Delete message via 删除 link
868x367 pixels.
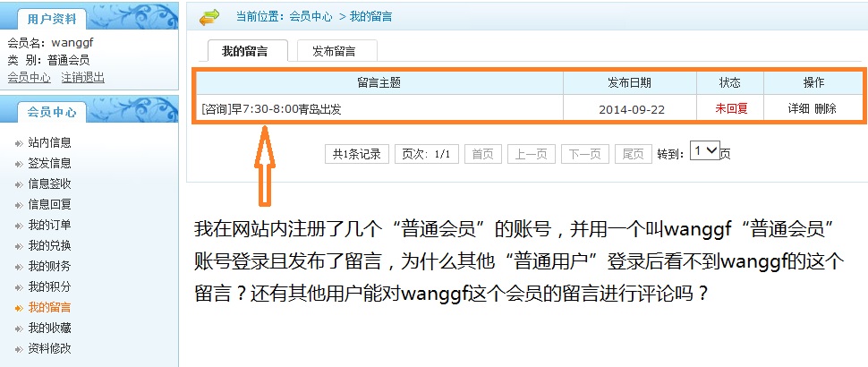(x=825, y=108)
